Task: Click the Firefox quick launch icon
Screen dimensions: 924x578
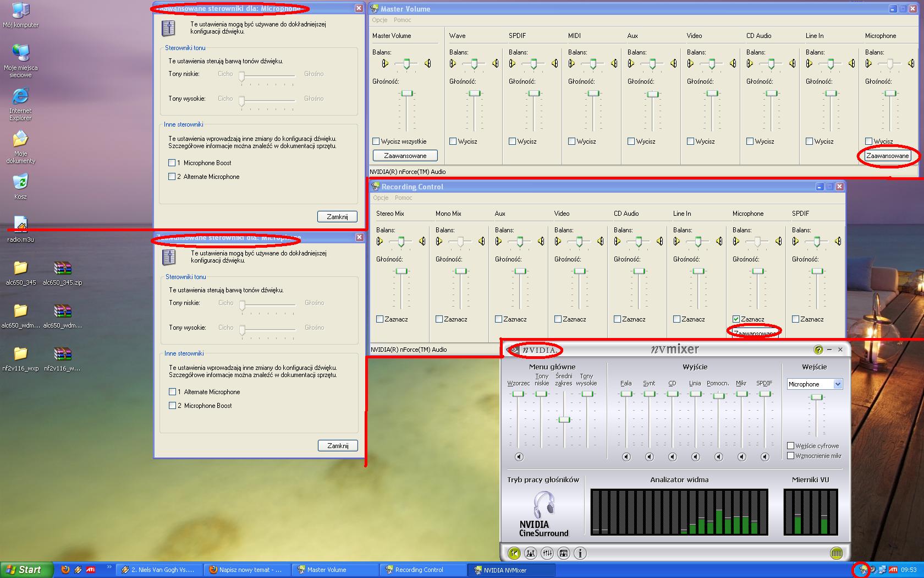Action: point(65,570)
